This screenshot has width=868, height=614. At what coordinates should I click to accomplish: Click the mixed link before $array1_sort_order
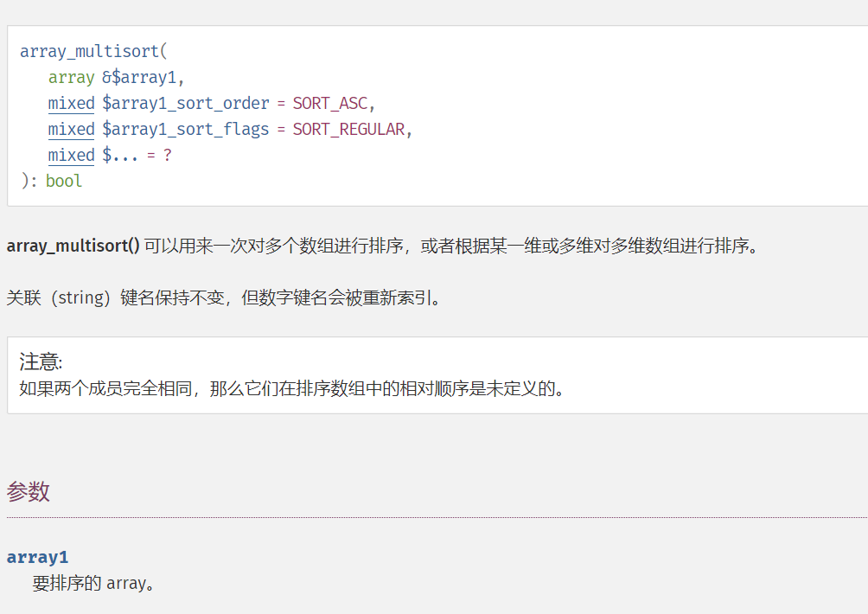72,104
